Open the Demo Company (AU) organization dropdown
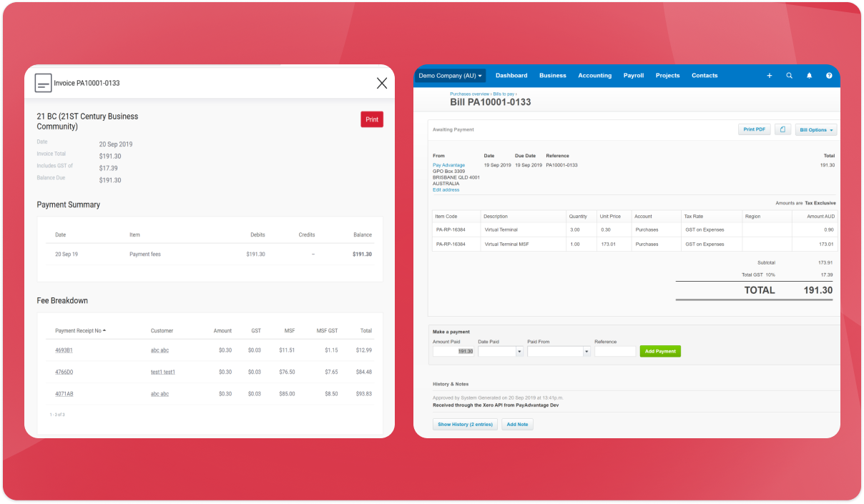 tap(451, 76)
